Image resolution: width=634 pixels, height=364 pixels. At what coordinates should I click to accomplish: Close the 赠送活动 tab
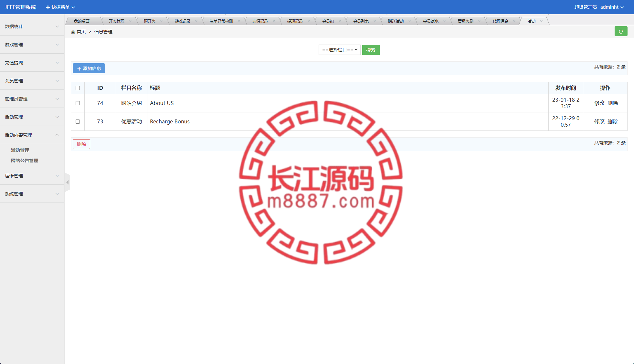409,21
